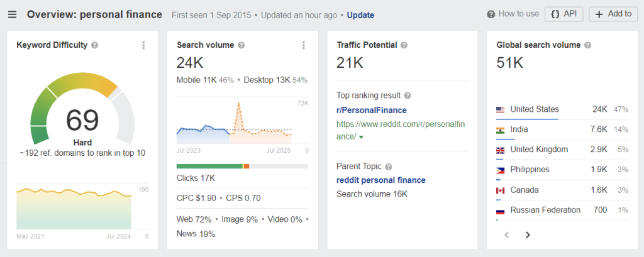Image resolution: width=644 pixels, height=257 pixels.
Task: Select the United Kingdom country name
Action: pyautogui.click(x=539, y=150)
